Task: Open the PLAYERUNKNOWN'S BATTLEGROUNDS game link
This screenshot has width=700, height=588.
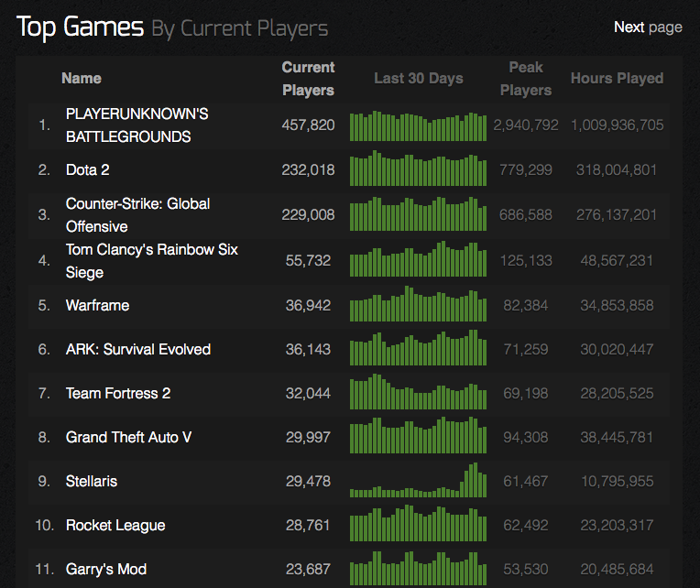Action: point(137,125)
